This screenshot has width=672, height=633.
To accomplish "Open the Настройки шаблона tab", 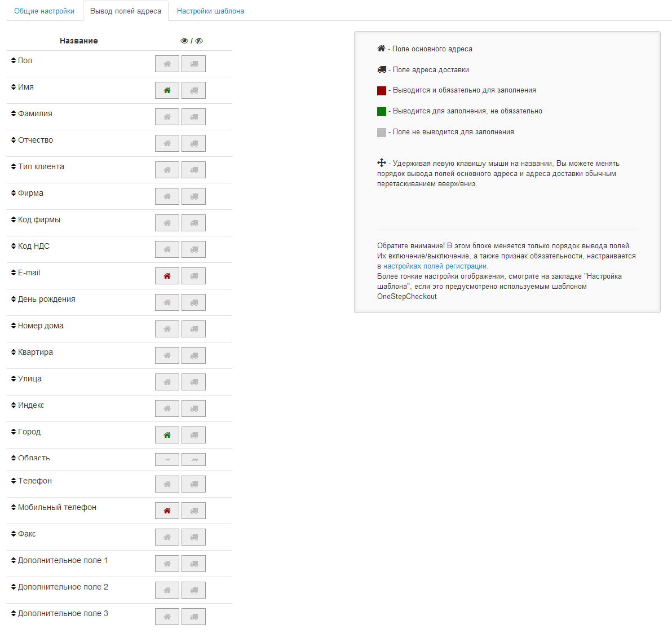I will point(210,11).
